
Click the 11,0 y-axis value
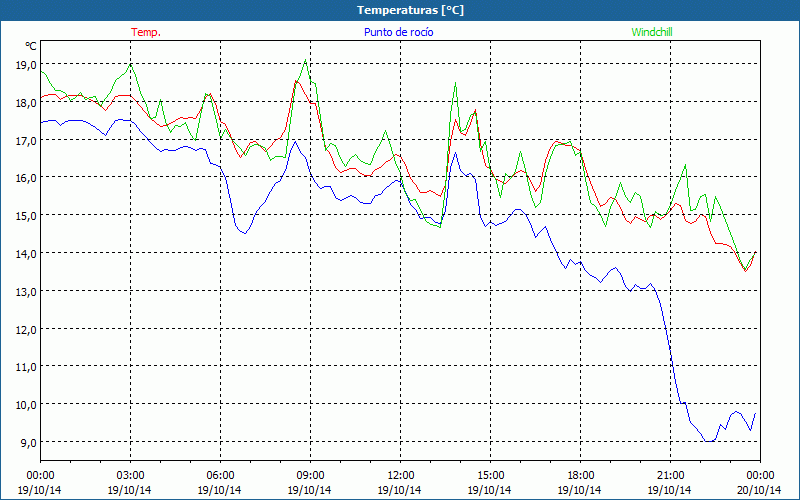27,367
